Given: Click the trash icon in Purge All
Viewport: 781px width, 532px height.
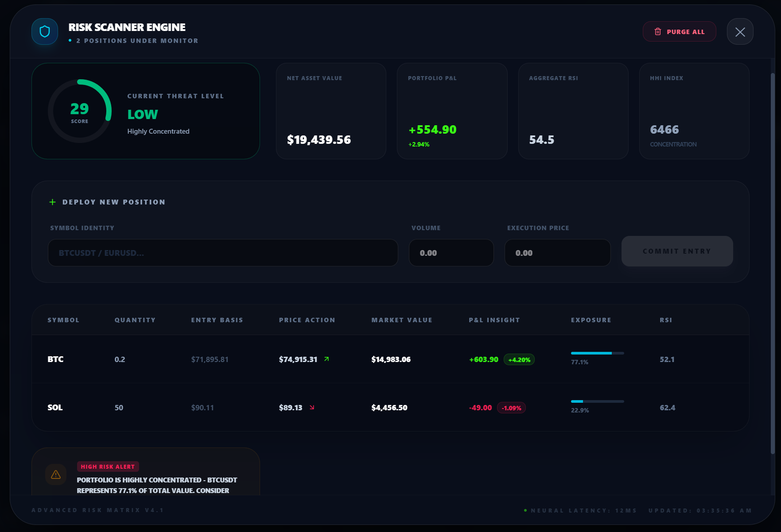Looking at the screenshot, I should [x=658, y=31].
